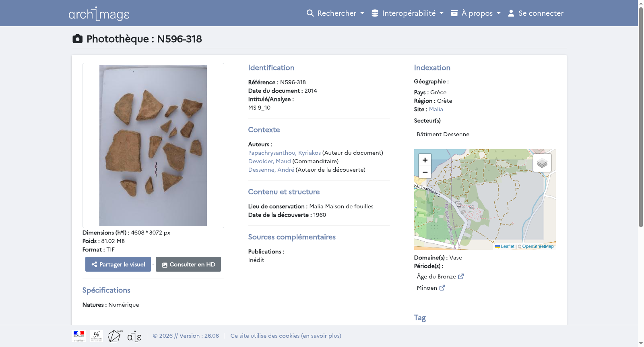Click Consulter en HD button
The height and width of the screenshot is (347, 644).
pos(188,264)
